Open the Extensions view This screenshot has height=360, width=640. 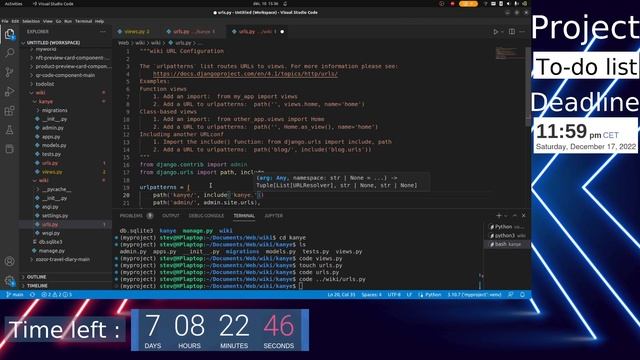9,111
